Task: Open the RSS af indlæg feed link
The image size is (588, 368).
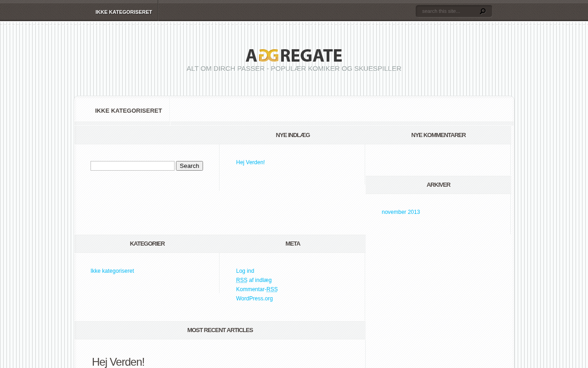Action: pyautogui.click(x=254, y=280)
